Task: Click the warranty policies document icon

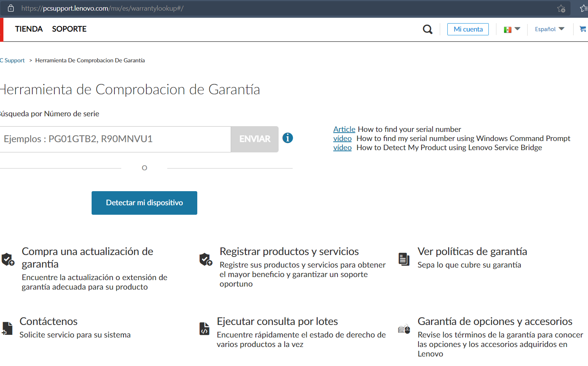Action: click(404, 259)
